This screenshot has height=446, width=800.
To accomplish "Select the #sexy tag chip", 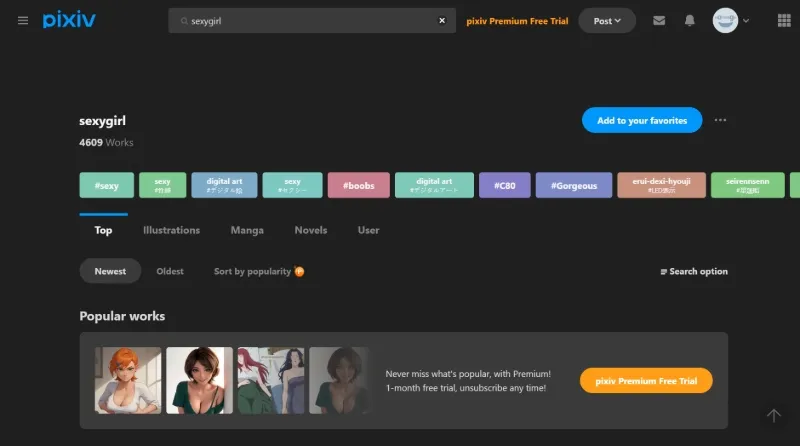I will [x=107, y=185].
